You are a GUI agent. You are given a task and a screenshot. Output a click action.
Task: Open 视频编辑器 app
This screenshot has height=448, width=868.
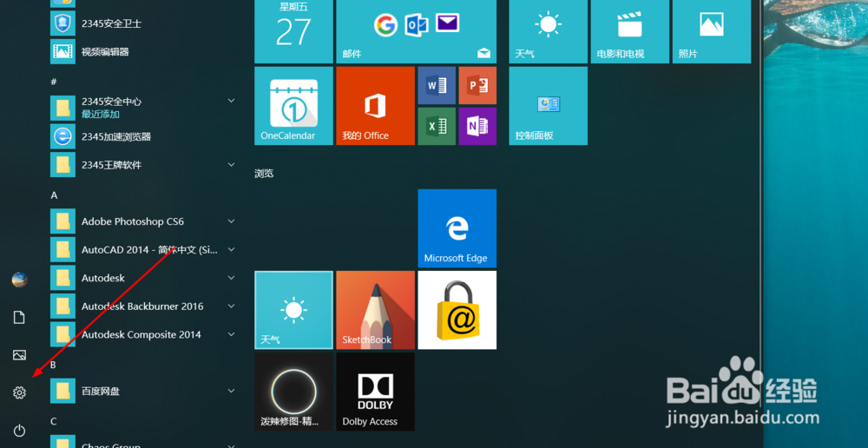(x=143, y=51)
